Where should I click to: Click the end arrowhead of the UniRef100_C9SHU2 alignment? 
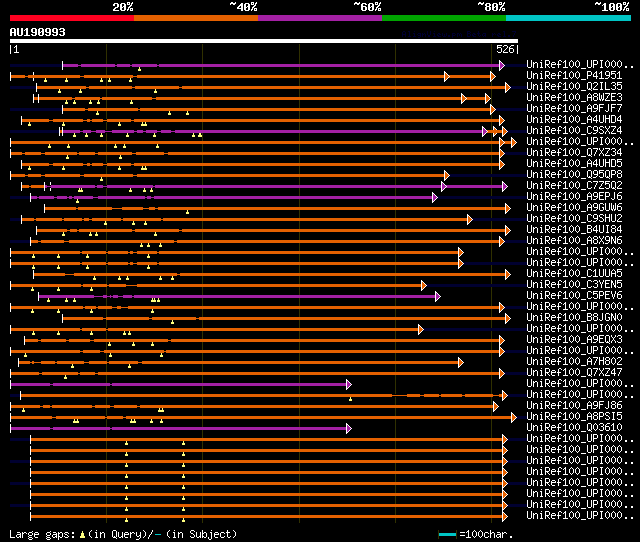[470, 220]
